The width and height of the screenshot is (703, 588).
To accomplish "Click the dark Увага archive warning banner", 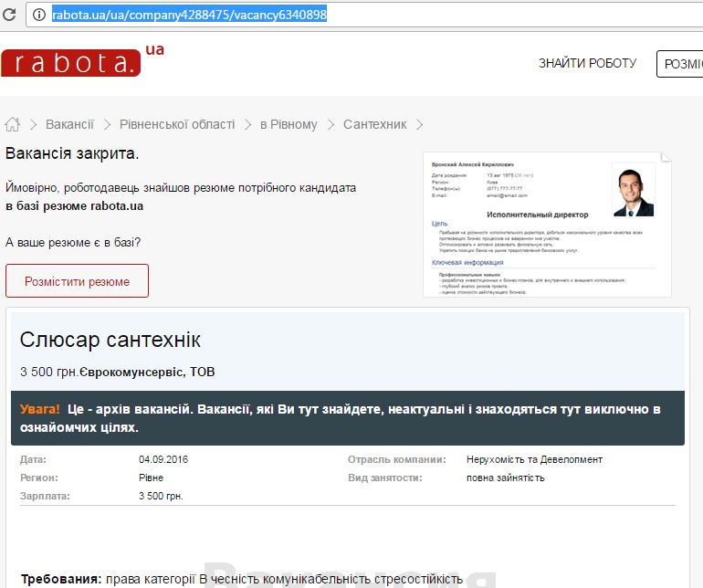I will click(347, 418).
